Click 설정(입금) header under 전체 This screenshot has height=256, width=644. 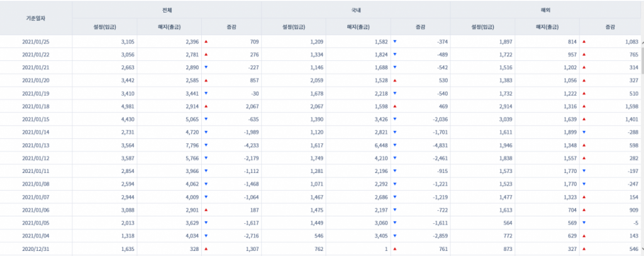pyautogui.click(x=104, y=26)
